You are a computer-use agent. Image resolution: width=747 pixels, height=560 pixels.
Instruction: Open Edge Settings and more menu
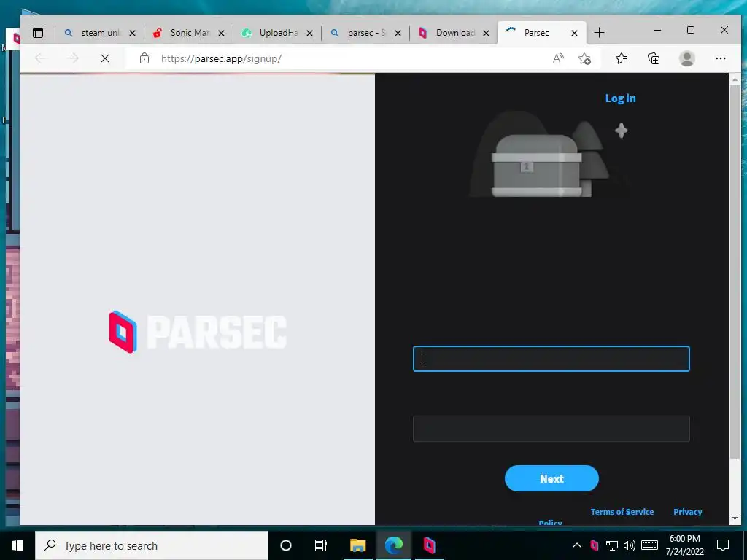(x=721, y=58)
